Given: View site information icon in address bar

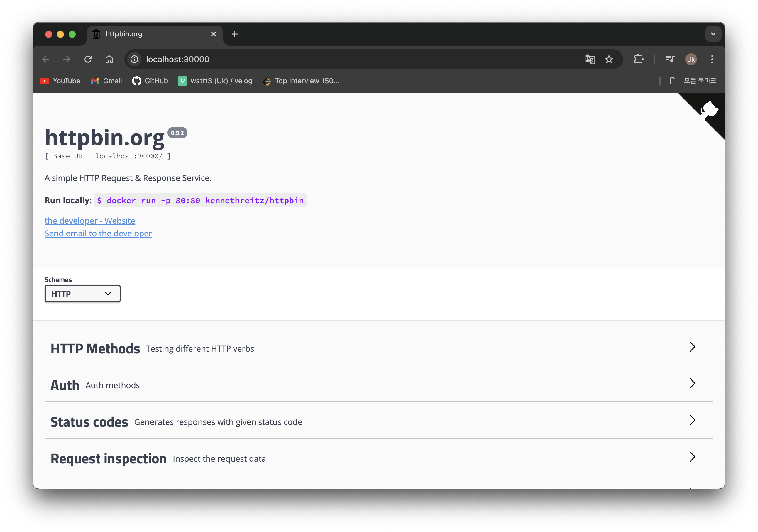Looking at the screenshot, I should [134, 60].
